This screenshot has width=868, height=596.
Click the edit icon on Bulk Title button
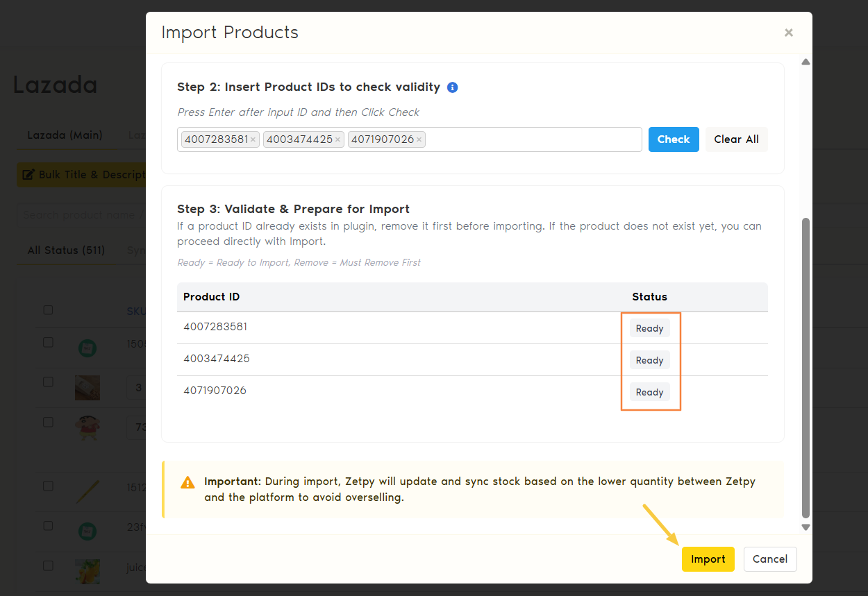(28, 175)
